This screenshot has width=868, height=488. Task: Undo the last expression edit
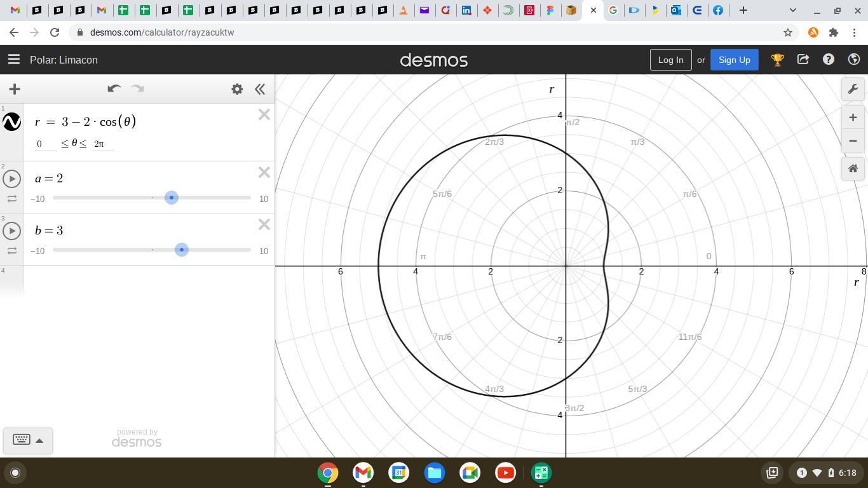(114, 89)
